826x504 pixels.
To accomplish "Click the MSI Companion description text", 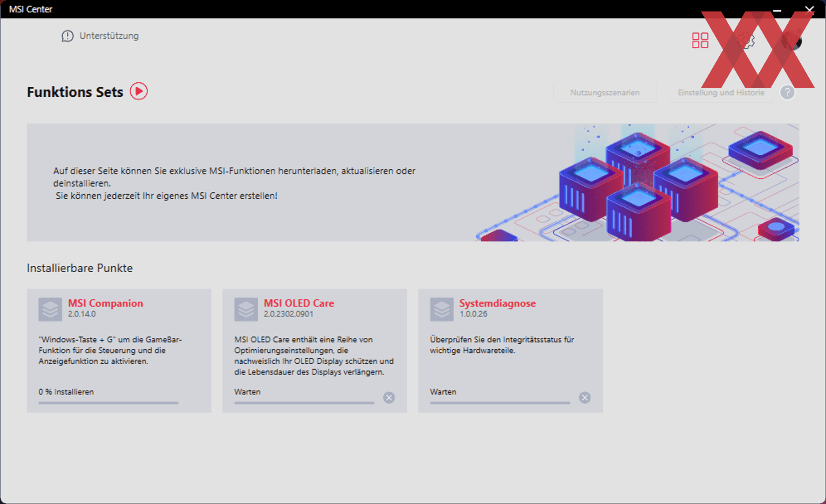I will [x=110, y=350].
